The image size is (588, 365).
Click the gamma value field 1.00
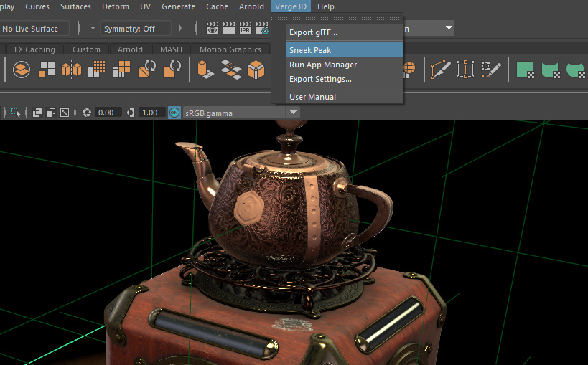pyautogui.click(x=151, y=113)
